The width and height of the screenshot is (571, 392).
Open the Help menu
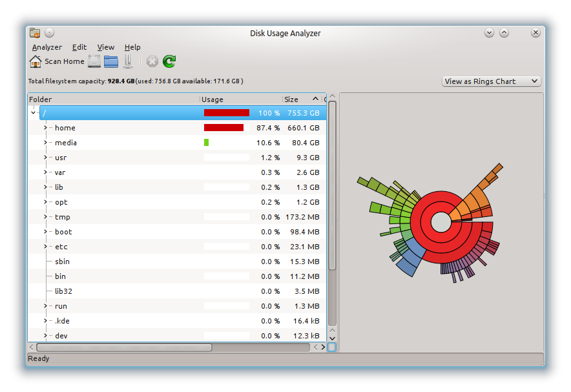(132, 47)
